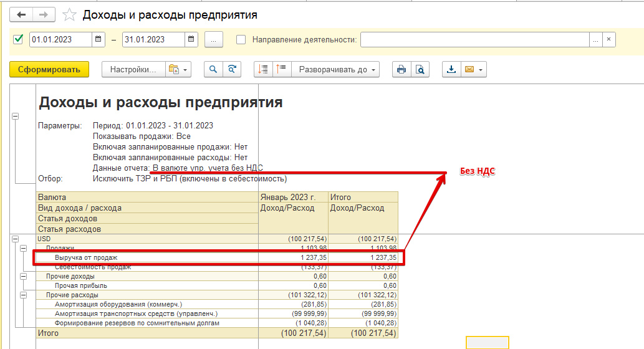Print the report using printer icon
644x349 pixels.
point(401,69)
